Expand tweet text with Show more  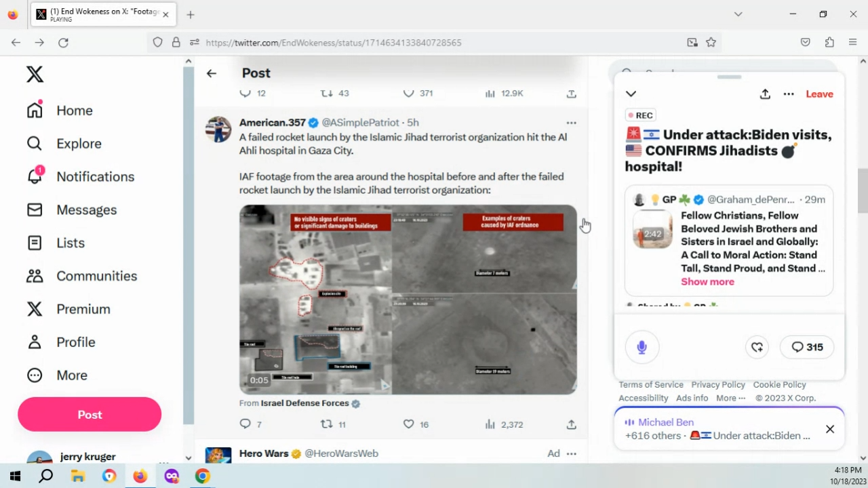[x=707, y=282]
